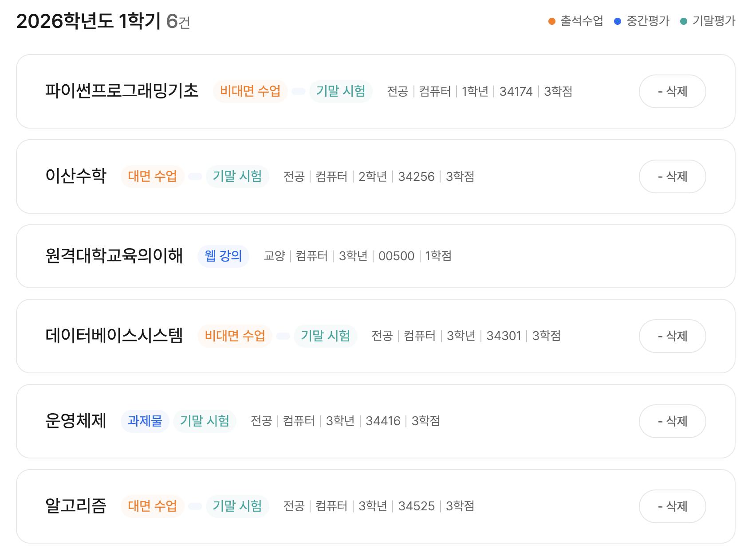This screenshot has height=556, width=756.
Task: Click the green 기말평가 legend dot
Action: 684,21
